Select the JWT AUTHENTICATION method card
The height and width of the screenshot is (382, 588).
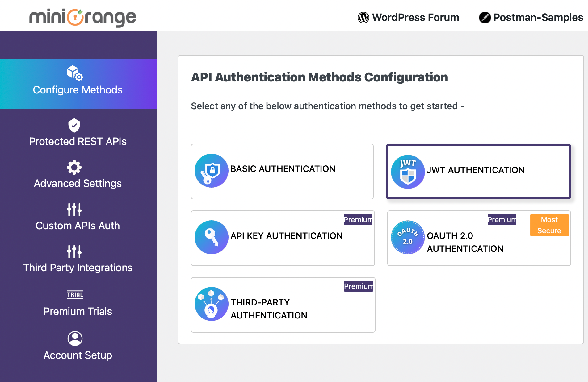[x=478, y=172]
